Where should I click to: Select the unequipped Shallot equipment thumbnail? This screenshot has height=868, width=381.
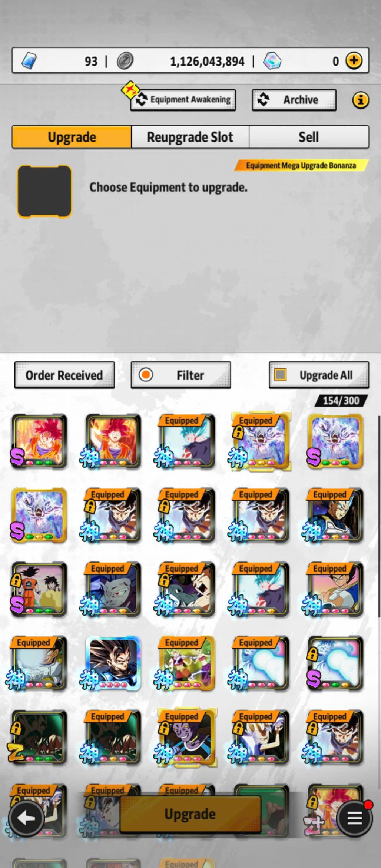coord(113,663)
